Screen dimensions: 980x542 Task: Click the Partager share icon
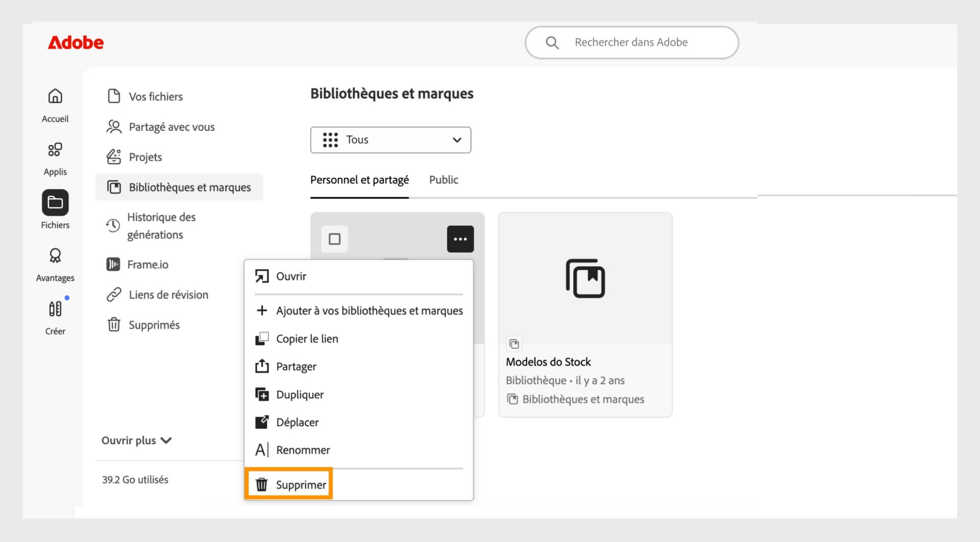coord(262,366)
